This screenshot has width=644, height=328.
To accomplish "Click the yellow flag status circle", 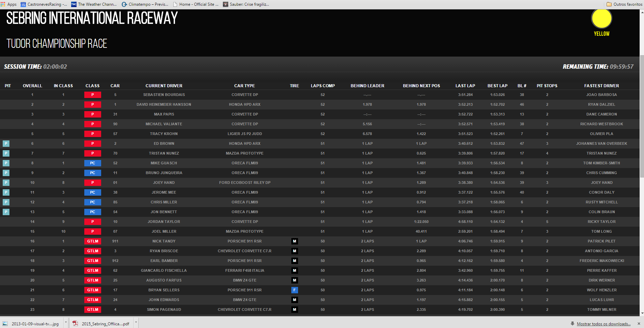I will point(601,19).
